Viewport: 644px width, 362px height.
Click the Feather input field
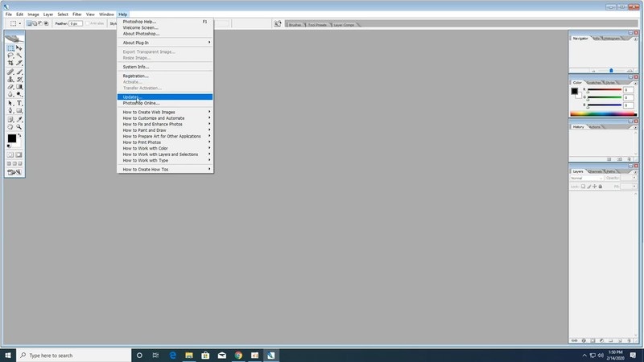(75, 24)
